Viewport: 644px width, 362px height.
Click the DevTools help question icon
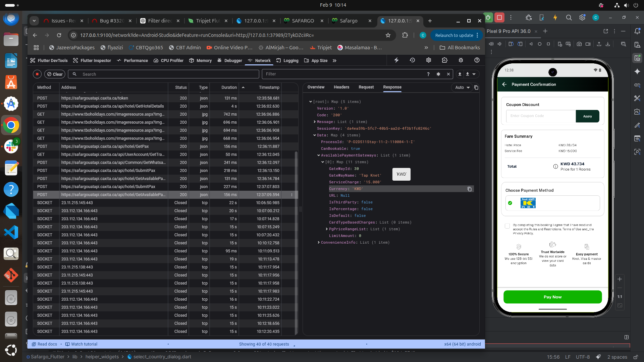[x=477, y=60]
